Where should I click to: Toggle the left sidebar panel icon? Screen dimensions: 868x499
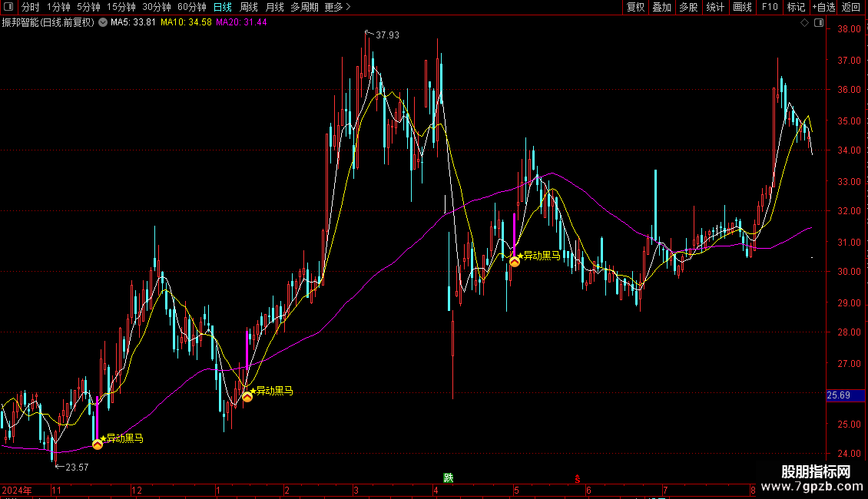(x=8, y=7)
